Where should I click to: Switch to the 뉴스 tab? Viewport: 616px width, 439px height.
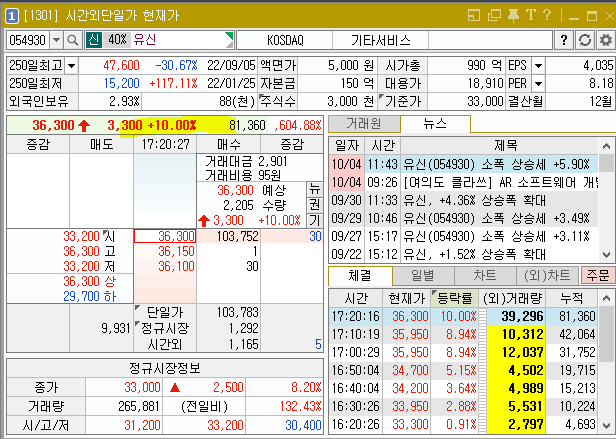point(435,124)
